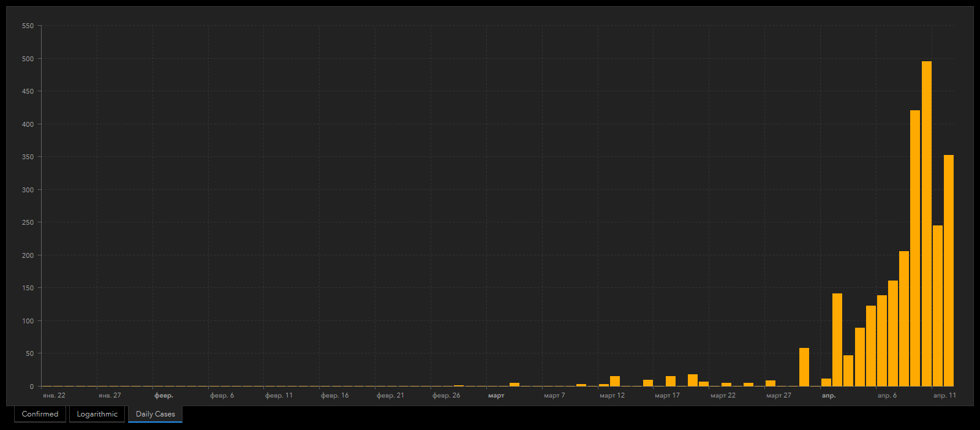This screenshot has width=980, height=430.
Task: Select the bar just above 200 cases
Action: 904,319
